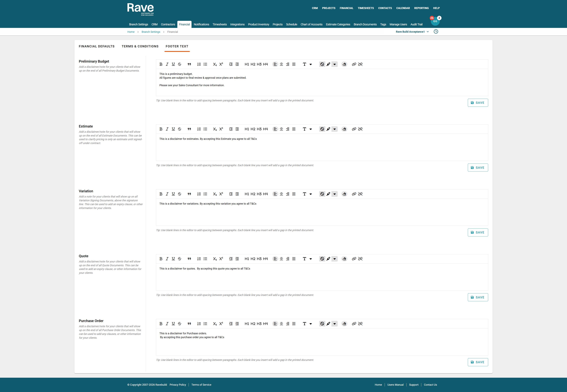Insert ordered list in Variation editor

click(199, 194)
